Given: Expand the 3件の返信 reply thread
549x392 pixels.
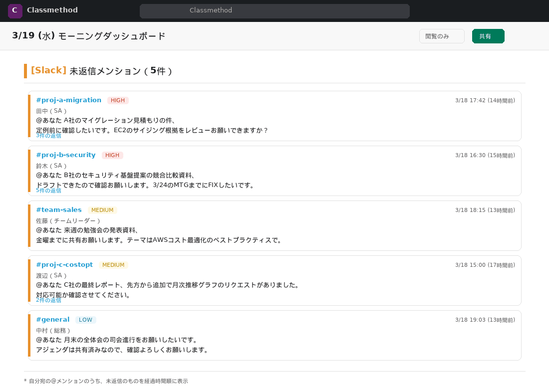Looking at the screenshot, I should (x=48, y=136).
